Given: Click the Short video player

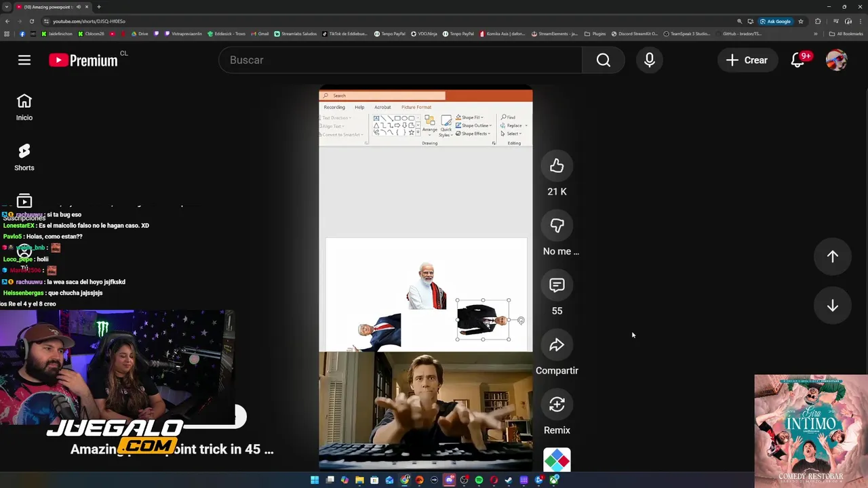Looking at the screenshot, I should [x=426, y=279].
